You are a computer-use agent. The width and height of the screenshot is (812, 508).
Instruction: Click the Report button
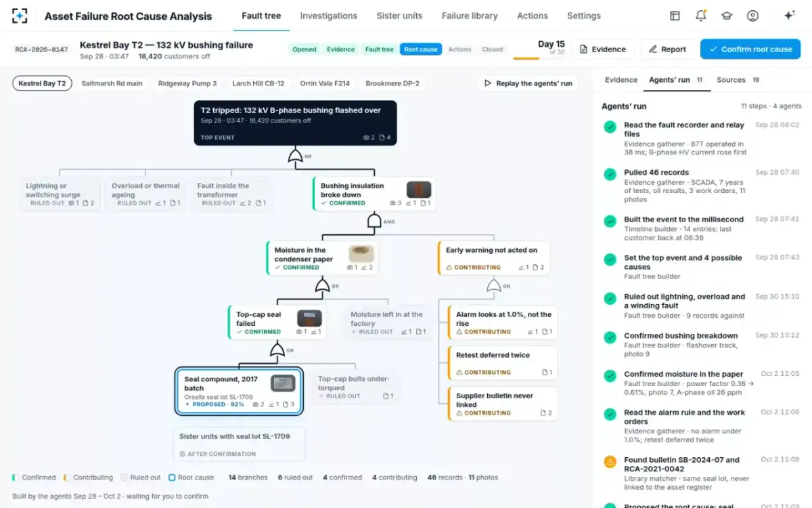click(667, 49)
